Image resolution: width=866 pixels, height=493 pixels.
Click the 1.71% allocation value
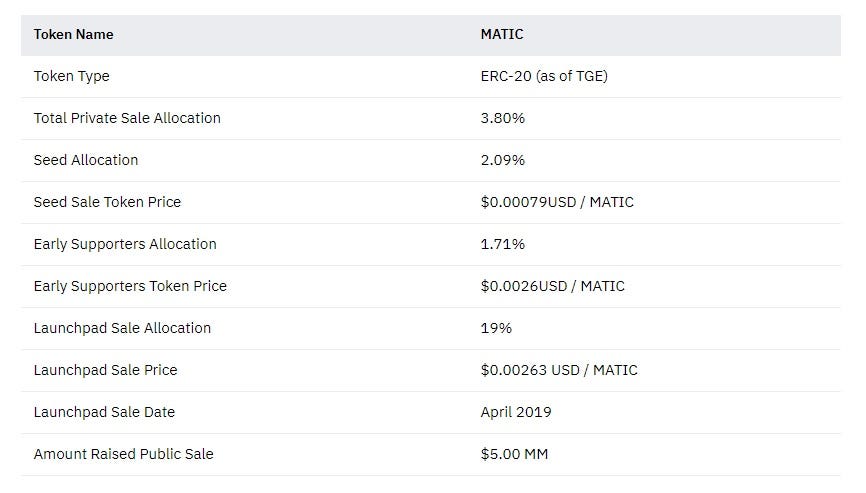pos(502,244)
